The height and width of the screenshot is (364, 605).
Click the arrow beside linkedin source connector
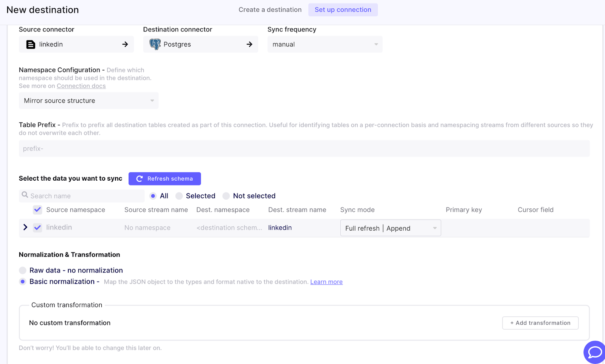tap(125, 45)
